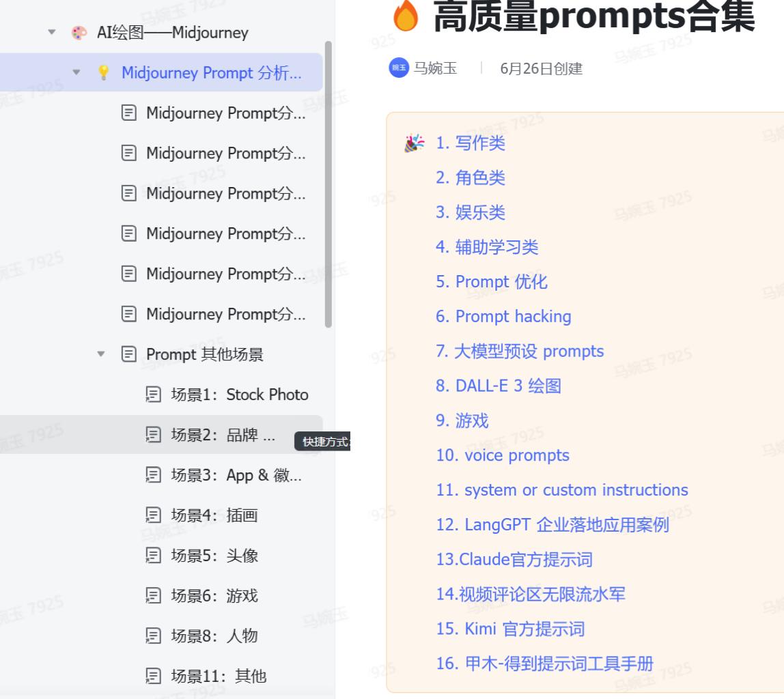The width and height of the screenshot is (784, 699).
Task: Open 场景11: 其他 page
Action: [x=219, y=676]
